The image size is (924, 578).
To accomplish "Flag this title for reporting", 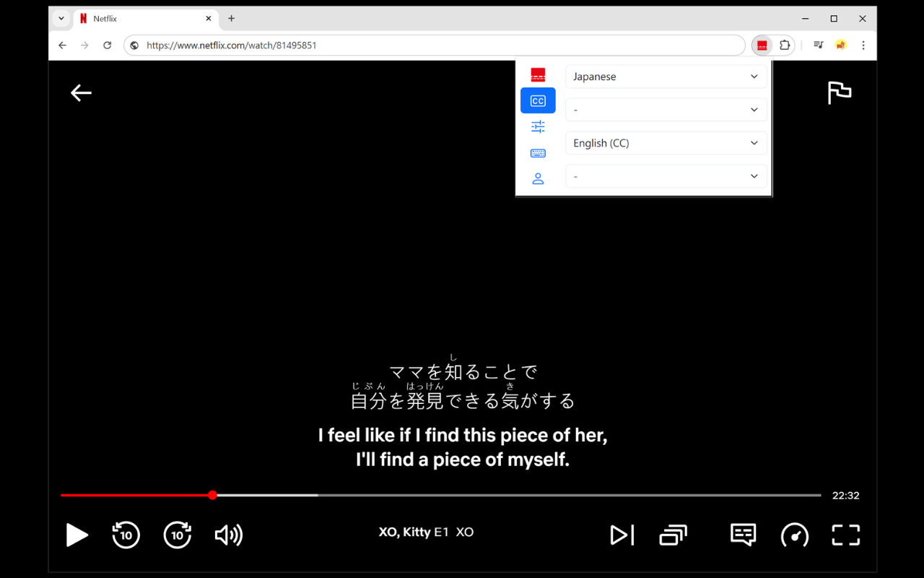I will [839, 92].
